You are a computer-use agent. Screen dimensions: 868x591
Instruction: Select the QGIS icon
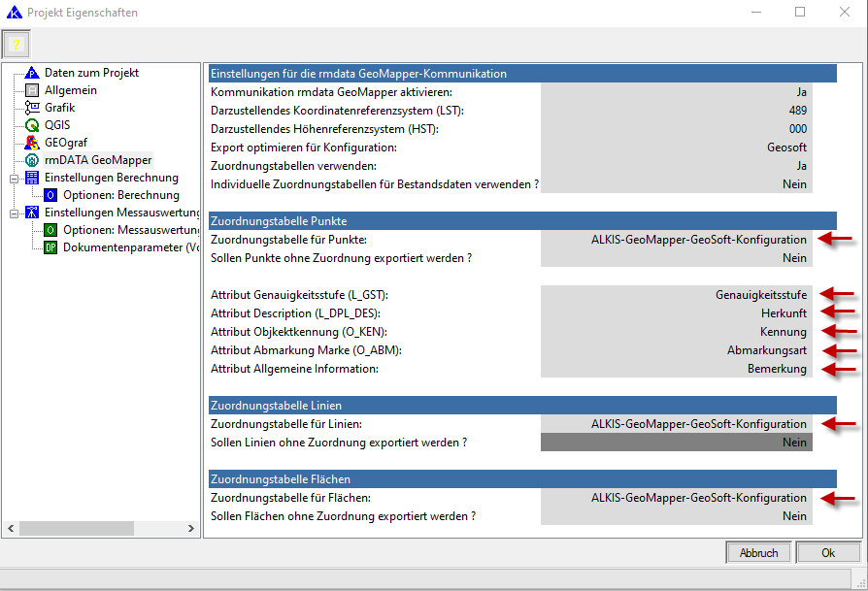tap(32, 125)
